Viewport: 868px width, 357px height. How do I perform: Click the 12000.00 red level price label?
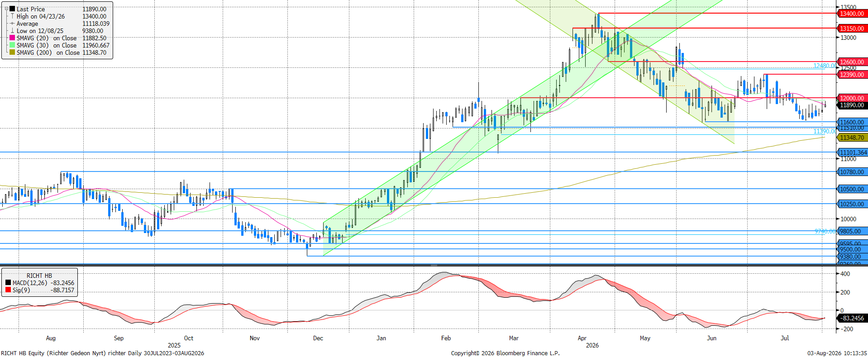tap(852, 98)
